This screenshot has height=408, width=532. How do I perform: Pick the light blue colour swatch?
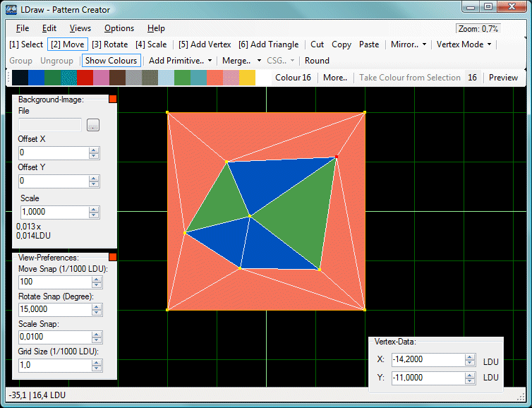(x=167, y=78)
